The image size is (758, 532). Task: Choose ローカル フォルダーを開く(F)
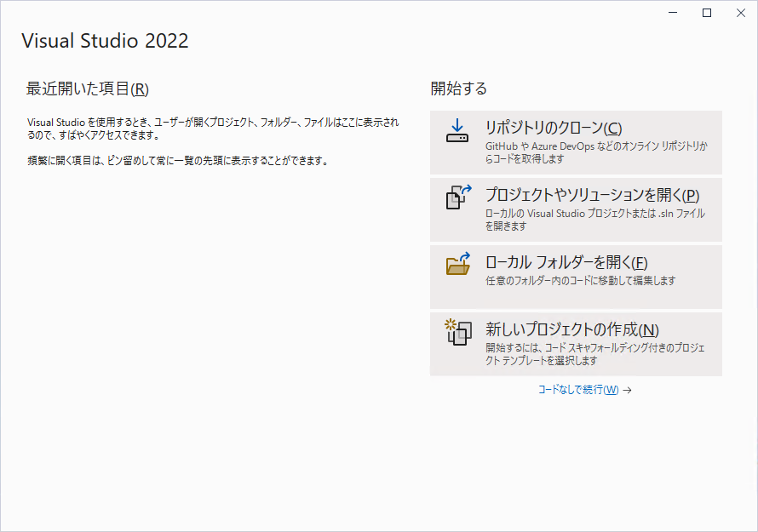[576, 277]
